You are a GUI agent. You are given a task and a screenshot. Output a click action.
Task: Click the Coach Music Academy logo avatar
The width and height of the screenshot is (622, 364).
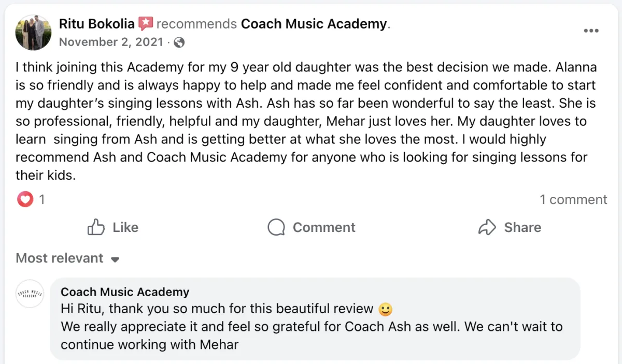click(x=30, y=294)
